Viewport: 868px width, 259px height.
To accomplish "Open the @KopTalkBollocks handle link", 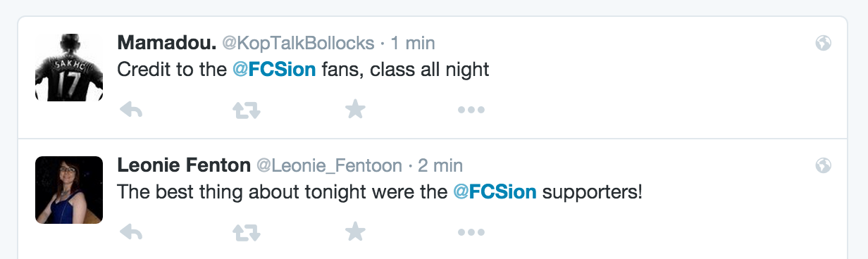I will coord(298,43).
